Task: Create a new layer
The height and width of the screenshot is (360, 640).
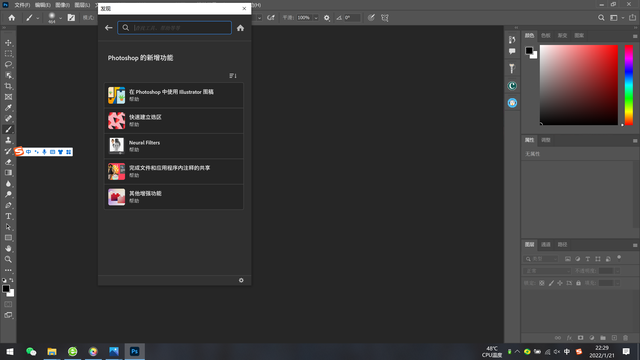Action: click(x=614, y=338)
